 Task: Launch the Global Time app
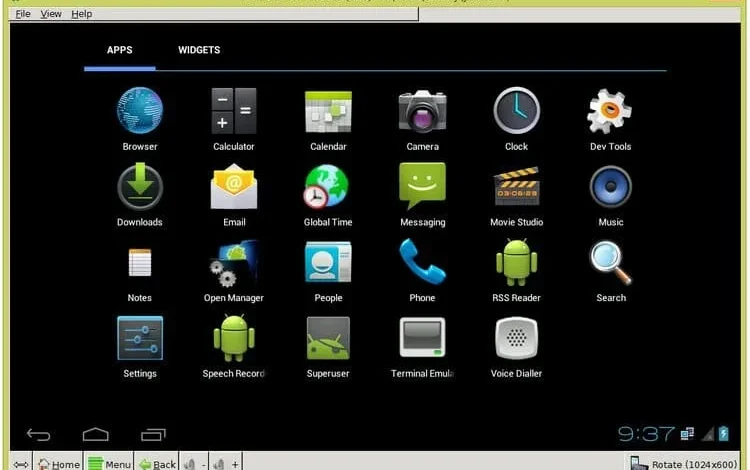point(327,186)
